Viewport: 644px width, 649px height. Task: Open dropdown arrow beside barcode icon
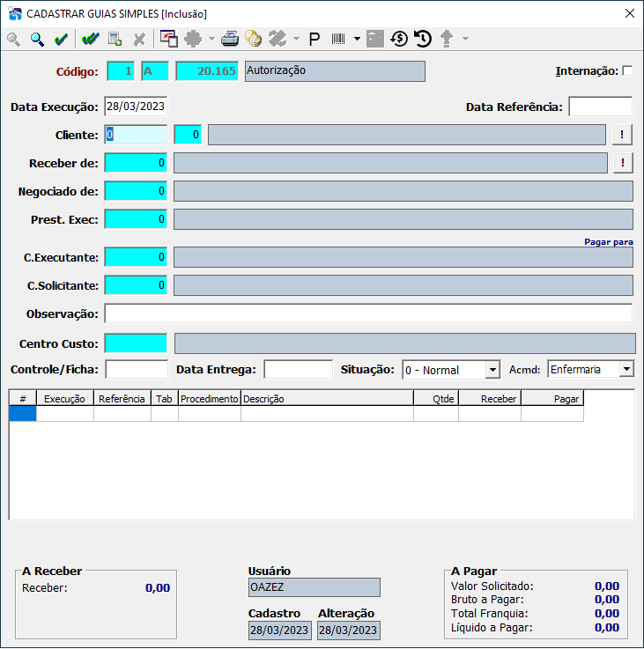(357, 39)
